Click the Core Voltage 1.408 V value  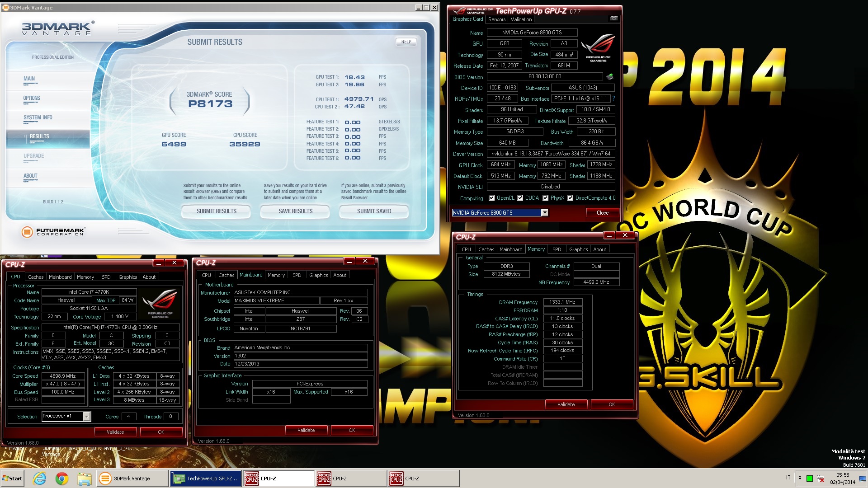tap(120, 317)
